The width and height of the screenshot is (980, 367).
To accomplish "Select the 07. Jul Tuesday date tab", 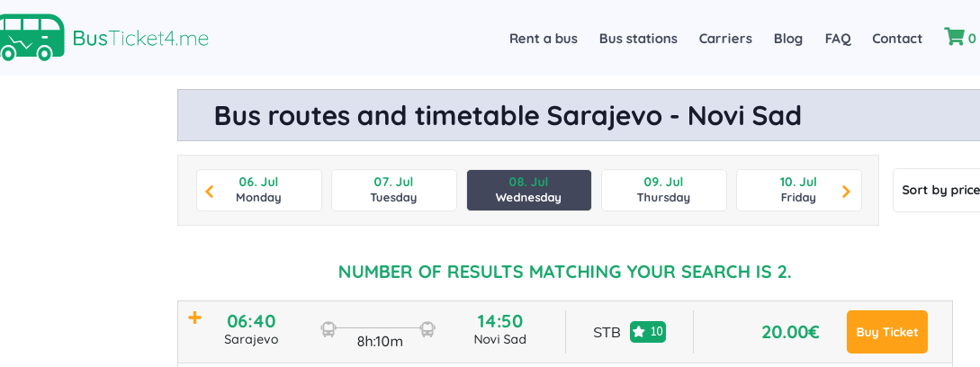I will click(x=393, y=190).
